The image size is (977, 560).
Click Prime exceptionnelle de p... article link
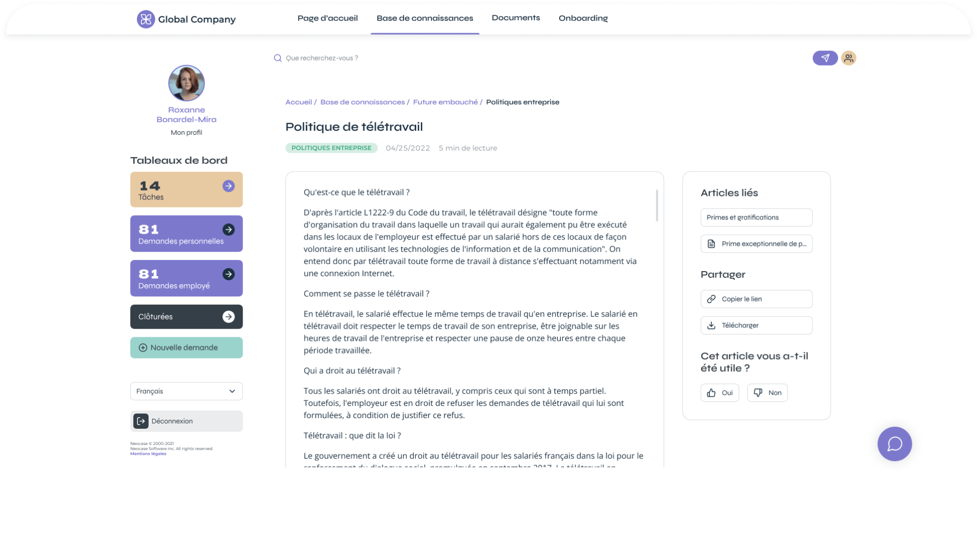(756, 244)
